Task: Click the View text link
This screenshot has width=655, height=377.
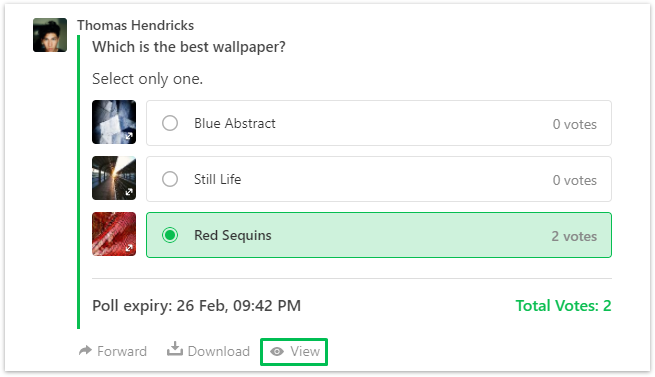Action: click(305, 351)
